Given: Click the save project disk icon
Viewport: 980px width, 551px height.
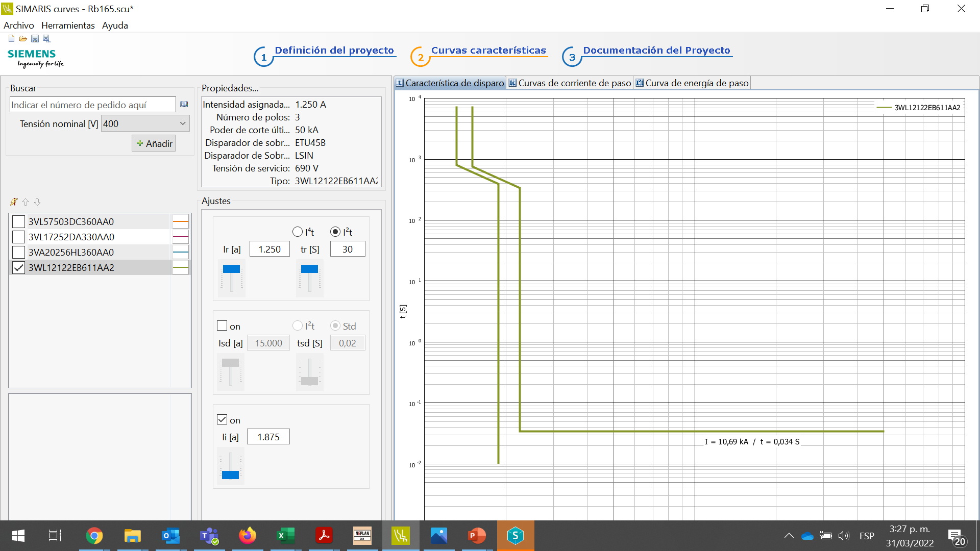Looking at the screenshot, I should 35,38.
